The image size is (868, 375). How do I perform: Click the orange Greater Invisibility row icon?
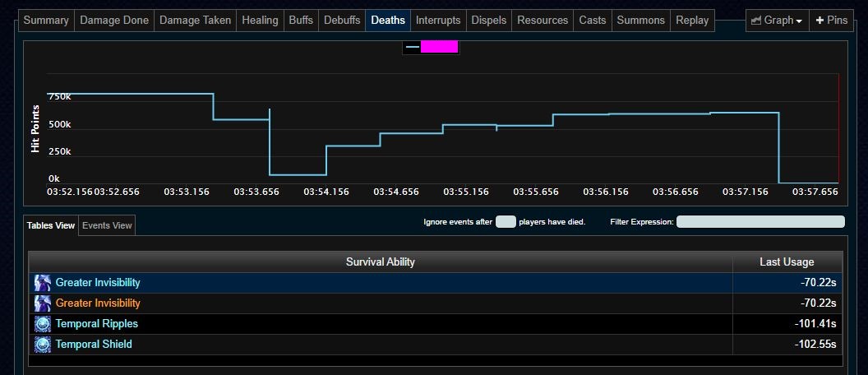pyautogui.click(x=43, y=303)
